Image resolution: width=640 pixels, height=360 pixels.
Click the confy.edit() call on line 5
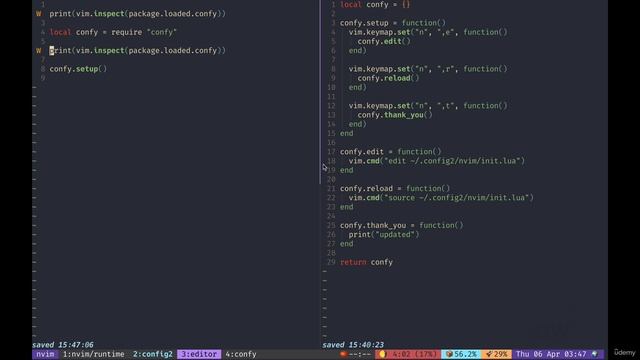(x=384, y=41)
